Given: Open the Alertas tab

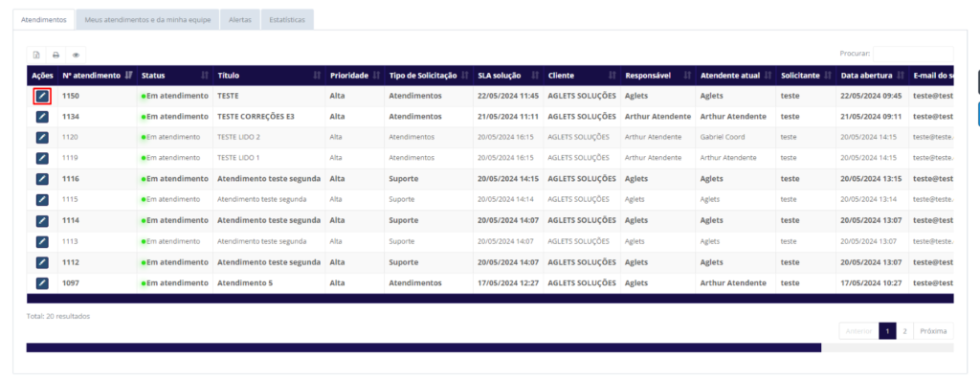Looking at the screenshot, I should coord(240,20).
